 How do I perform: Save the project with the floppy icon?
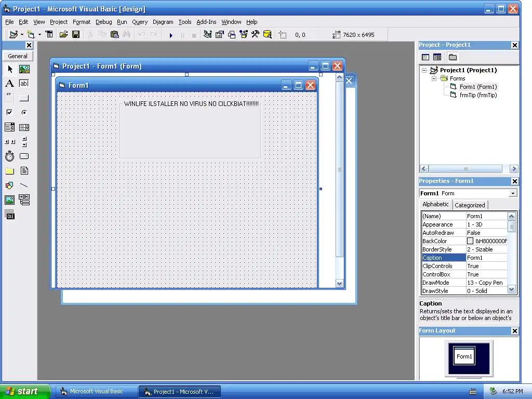76,35
